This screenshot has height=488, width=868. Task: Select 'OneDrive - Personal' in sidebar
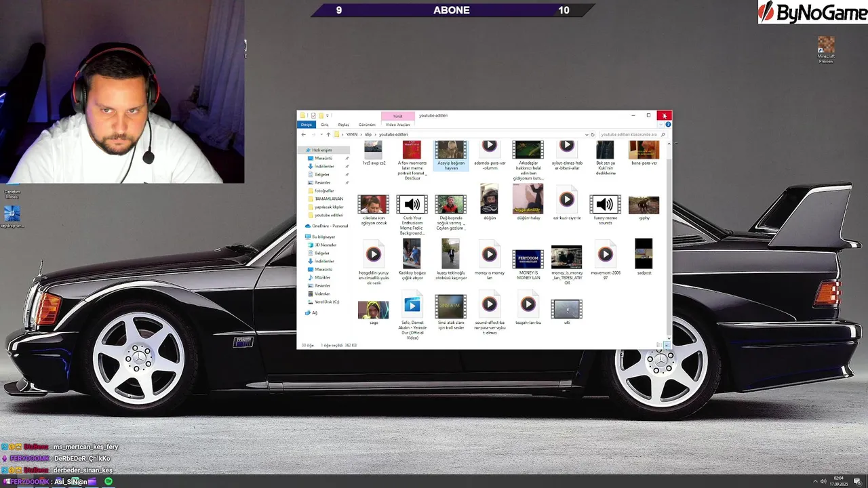tap(326, 226)
